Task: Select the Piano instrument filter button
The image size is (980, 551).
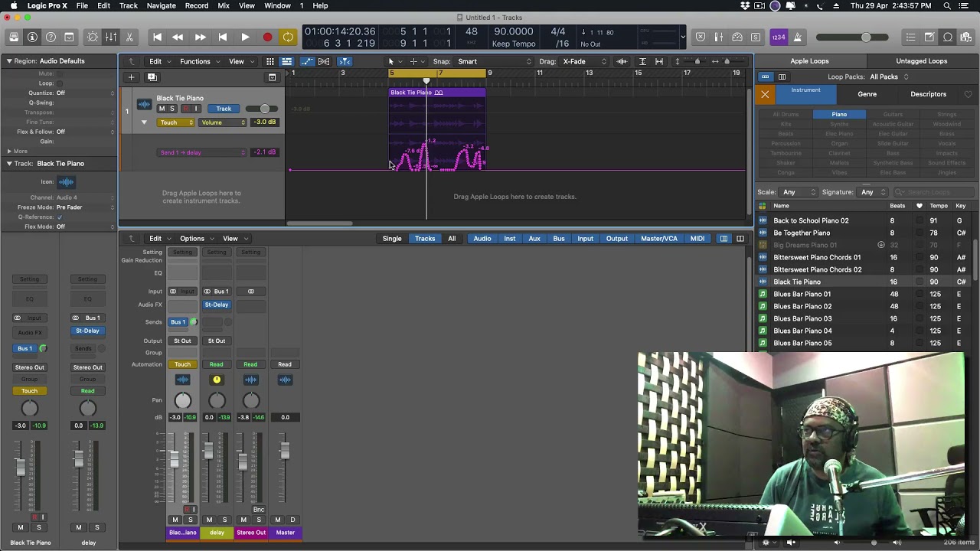Action: [839, 114]
